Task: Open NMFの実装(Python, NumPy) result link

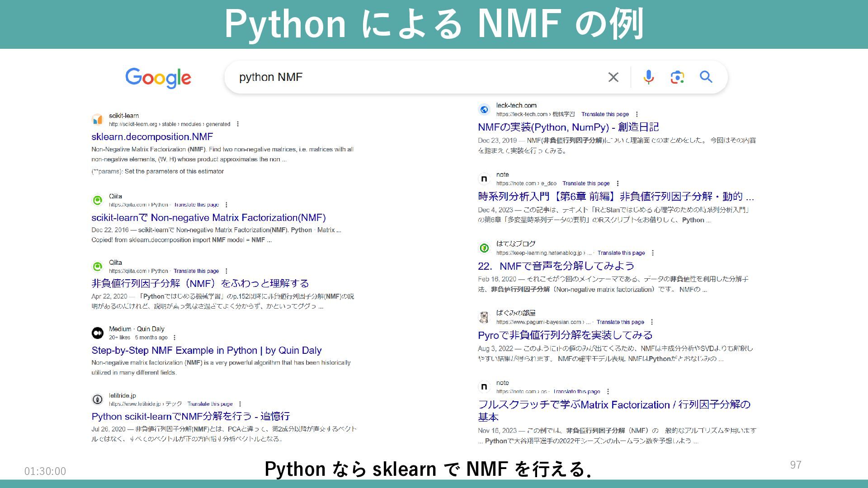Action: [568, 127]
